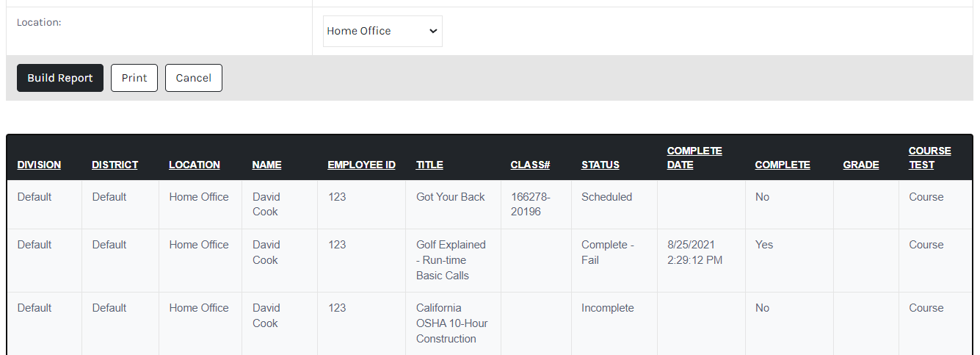Sort table by COMPLETE column header
The width and height of the screenshot is (980, 355).
coord(783,165)
